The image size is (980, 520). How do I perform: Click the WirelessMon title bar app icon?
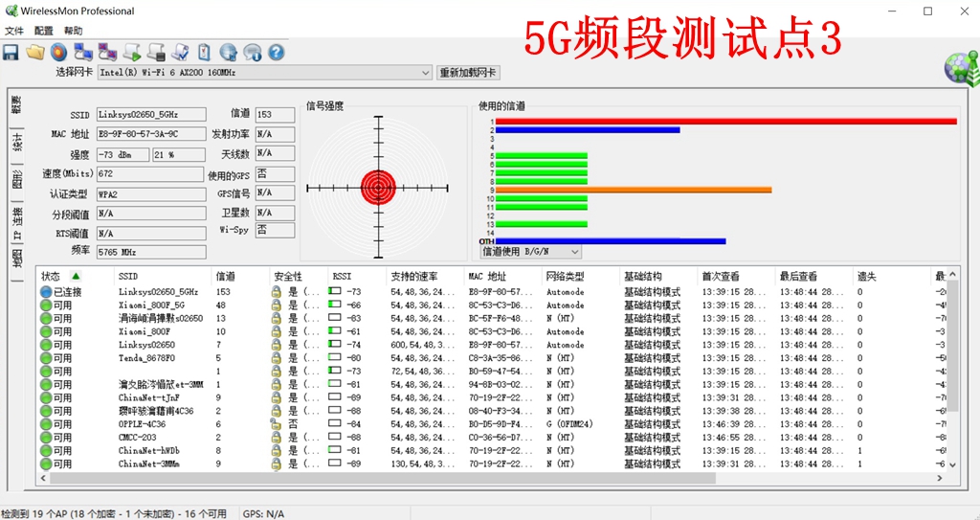[x=11, y=11]
